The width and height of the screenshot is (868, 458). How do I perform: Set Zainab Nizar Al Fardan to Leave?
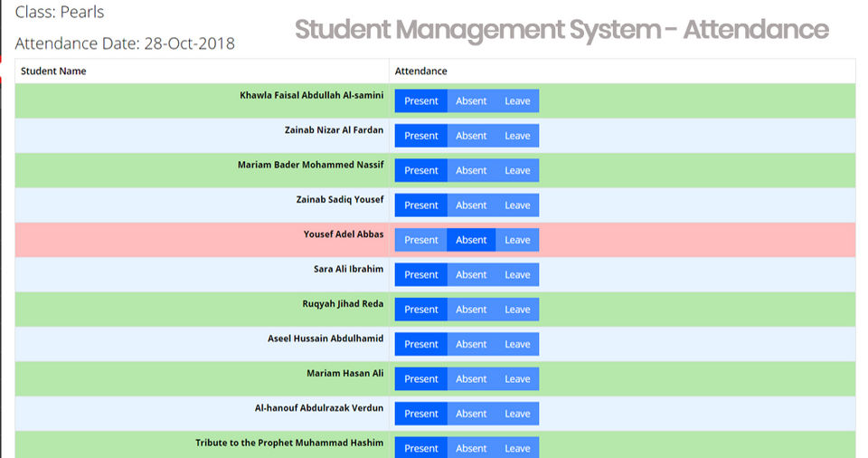click(517, 136)
